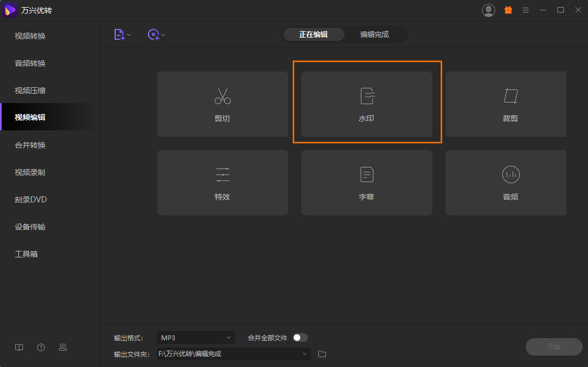Open the 特效 effects tool
Viewport: 588px width, 367px height.
point(222,183)
